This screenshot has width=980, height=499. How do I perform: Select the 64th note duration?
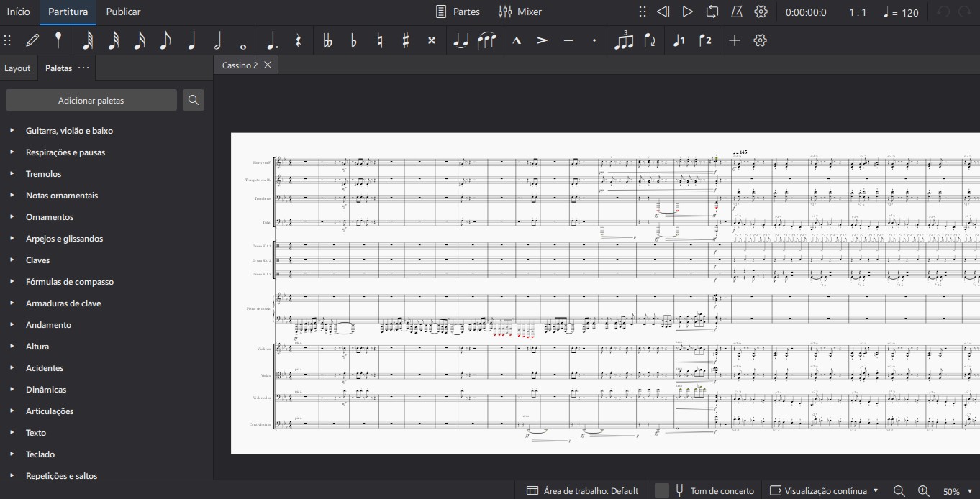click(x=88, y=40)
